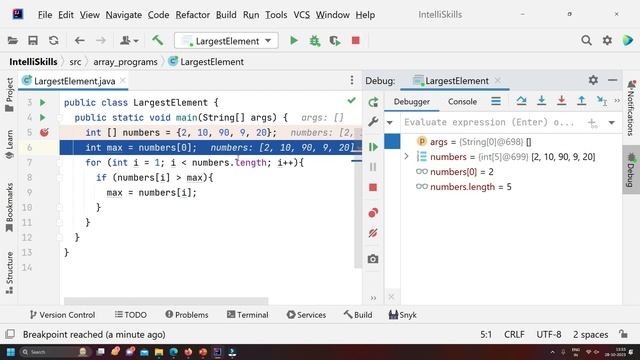
Task: Select the numbers.length = 5 watch
Action: click(x=470, y=187)
